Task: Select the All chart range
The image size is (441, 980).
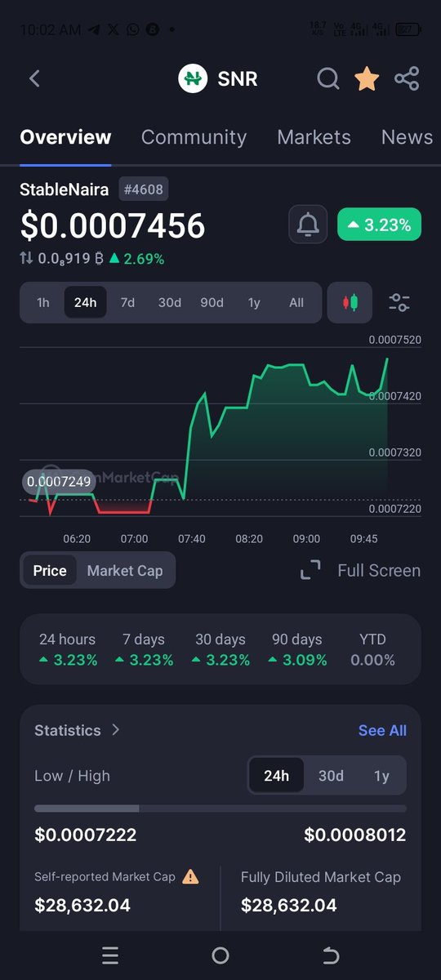Action: click(296, 303)
